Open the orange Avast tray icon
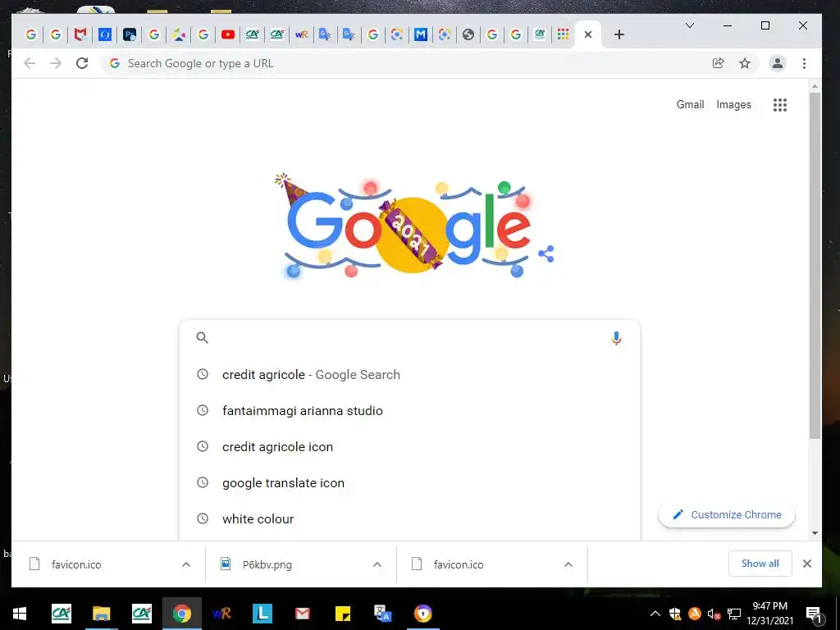840x630 pixels. click(x=695, y=614)
